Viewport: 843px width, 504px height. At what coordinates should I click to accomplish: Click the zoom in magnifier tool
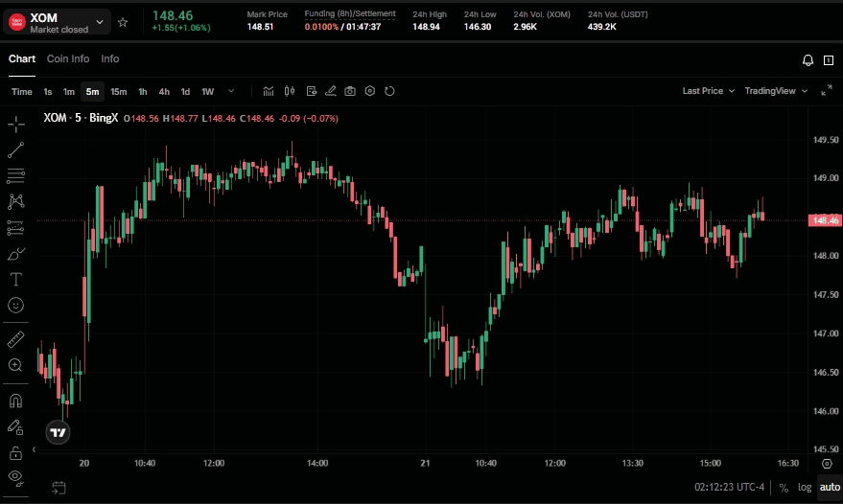(x=16, y=365)
